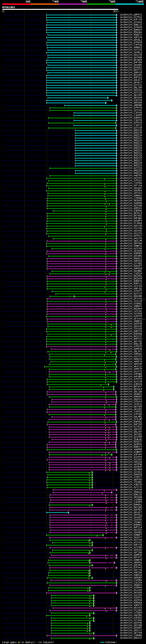146x644 pixels.
Task: Click the 521 query length marker
Action: click(x=115, y=11)
